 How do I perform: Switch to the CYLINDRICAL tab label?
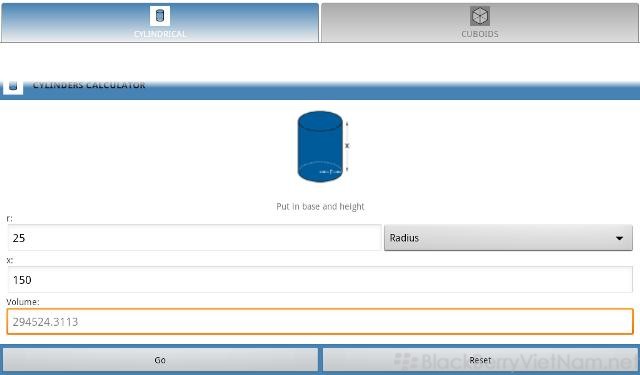tap(160, 34)
